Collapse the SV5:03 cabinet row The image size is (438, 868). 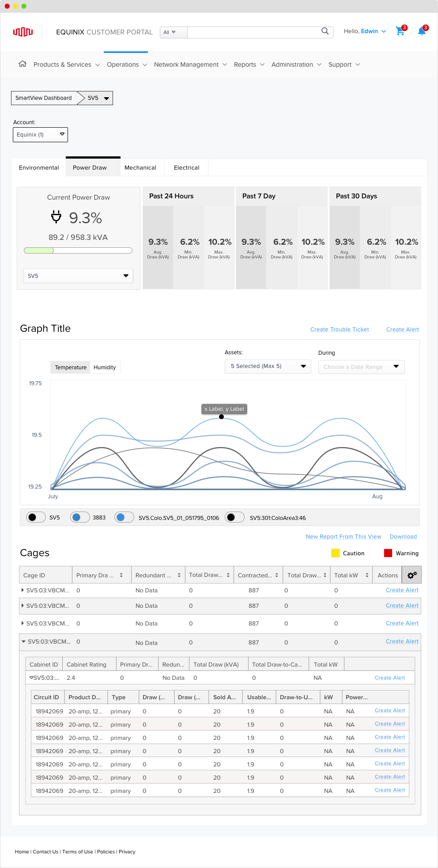(31, 678)
